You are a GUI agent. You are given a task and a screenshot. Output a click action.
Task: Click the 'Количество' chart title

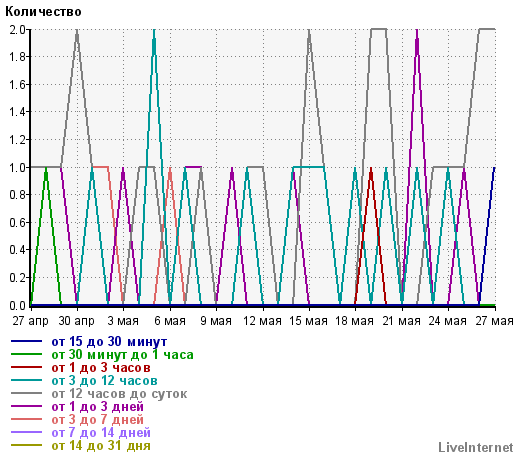(x=43, y=12)
